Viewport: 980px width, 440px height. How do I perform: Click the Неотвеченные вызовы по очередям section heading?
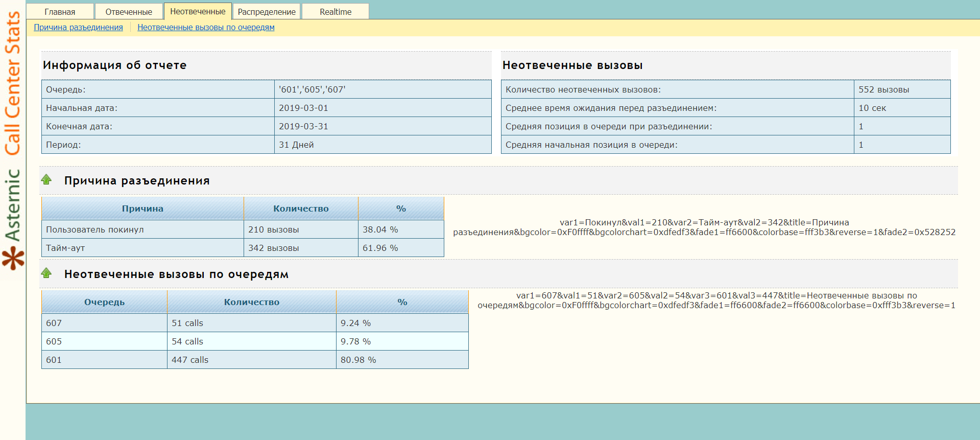point(176,274)
